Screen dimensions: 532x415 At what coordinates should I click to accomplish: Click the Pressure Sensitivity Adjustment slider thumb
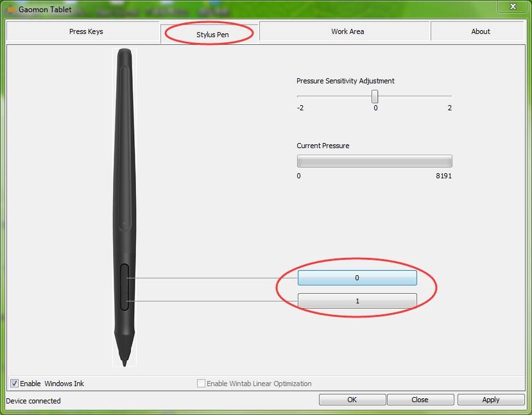[x=375, y=96]
